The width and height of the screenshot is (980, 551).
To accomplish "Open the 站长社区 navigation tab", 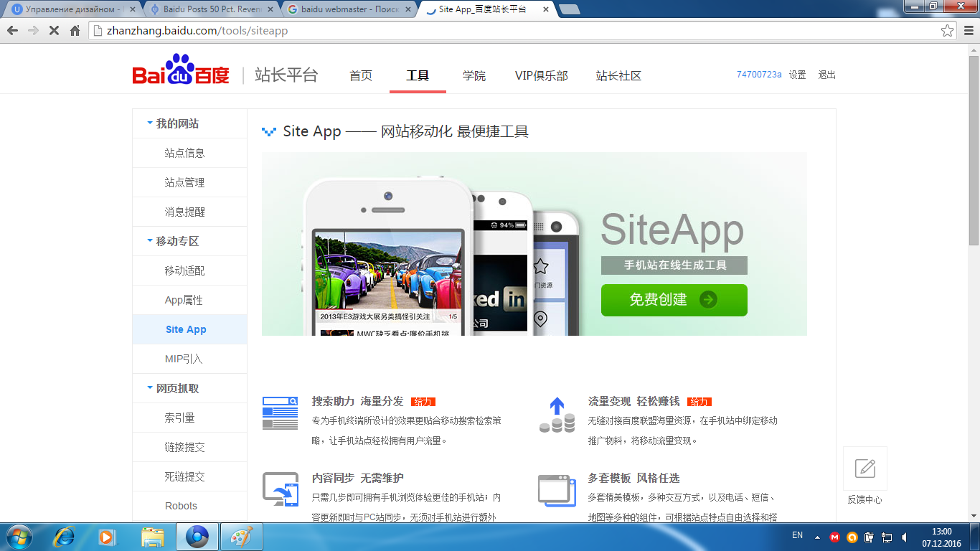I will 618,75.
